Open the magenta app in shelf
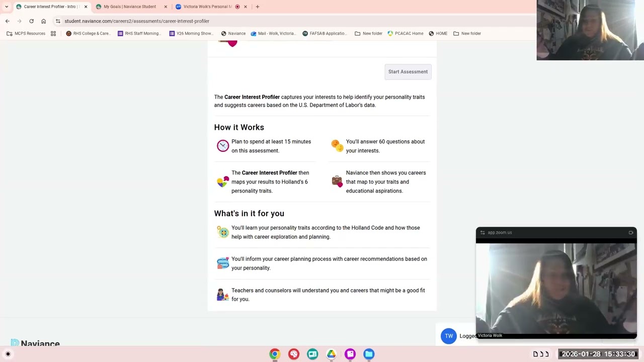 pyautogui.click(x=350, y=354)
